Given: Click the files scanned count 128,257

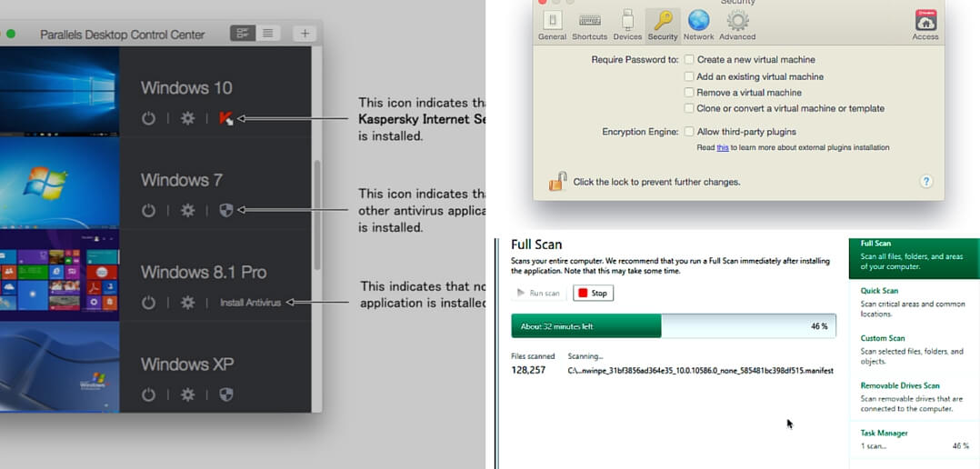Looking at the screenshot, I should [x=528, y=370].
